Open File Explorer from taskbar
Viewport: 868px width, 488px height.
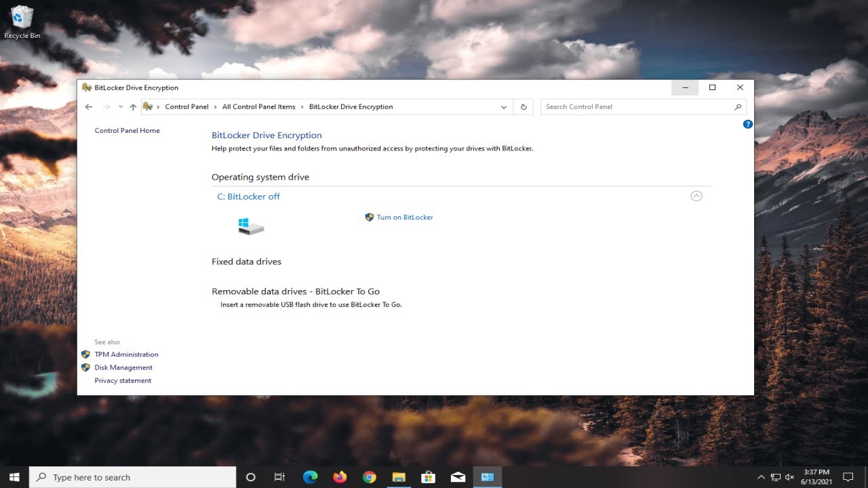[398, 477]
